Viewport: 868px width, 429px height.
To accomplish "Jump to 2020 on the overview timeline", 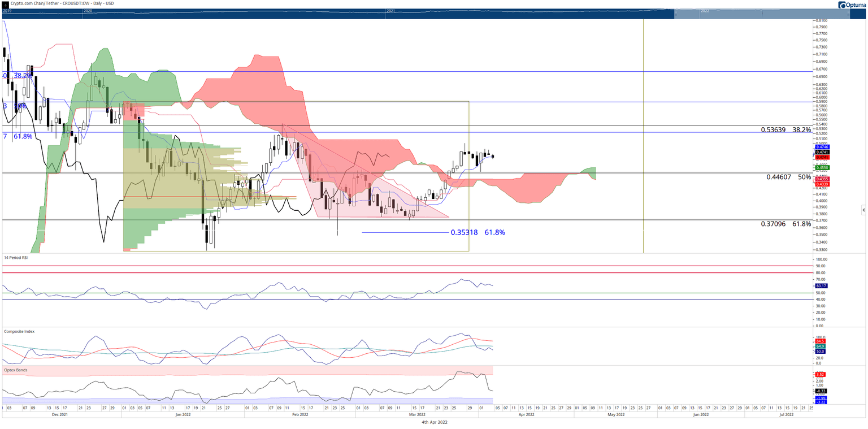I will pos(88,11).
